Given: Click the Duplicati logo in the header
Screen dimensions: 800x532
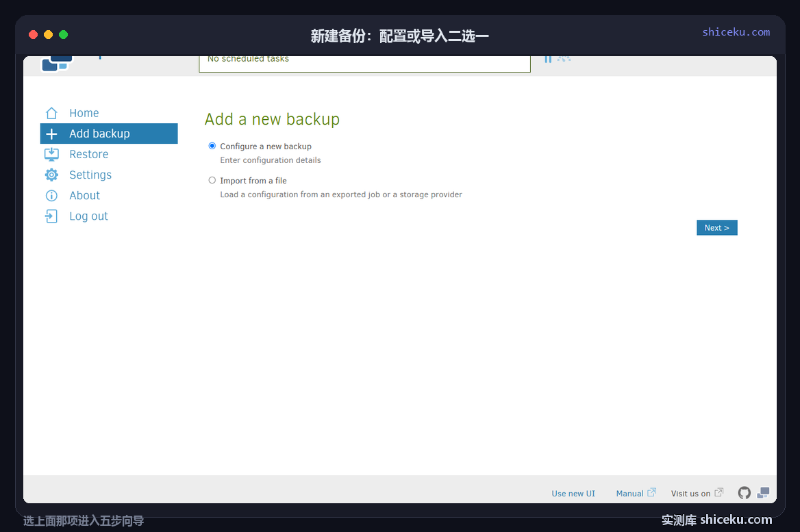Looking at the screenshot, I should [x=57, y=63].
